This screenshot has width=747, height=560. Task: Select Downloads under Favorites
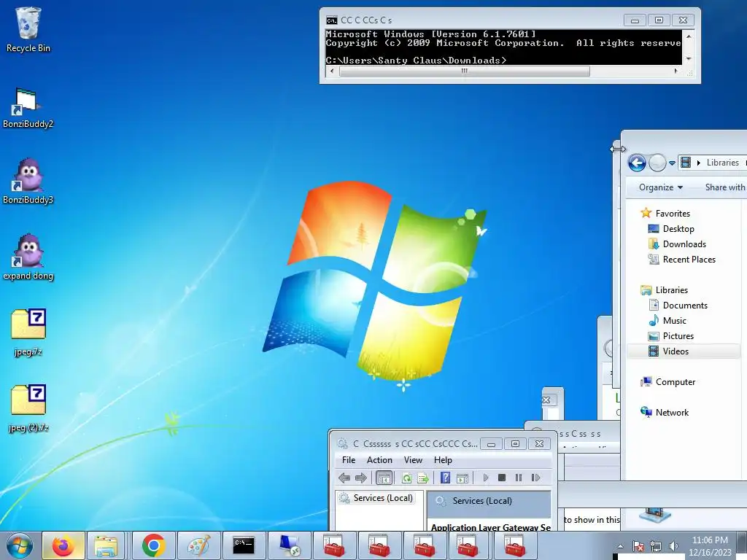pyautogui.click(x=677, y=244)
